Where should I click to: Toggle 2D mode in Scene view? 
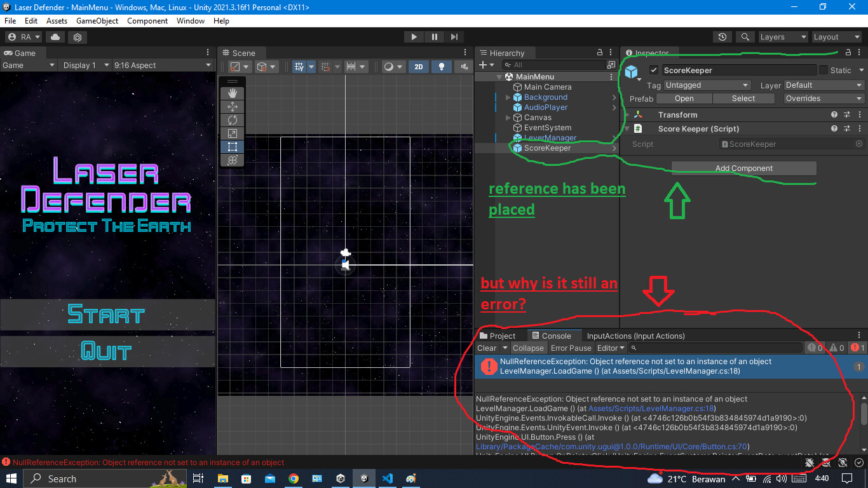(x=418, y=67)
